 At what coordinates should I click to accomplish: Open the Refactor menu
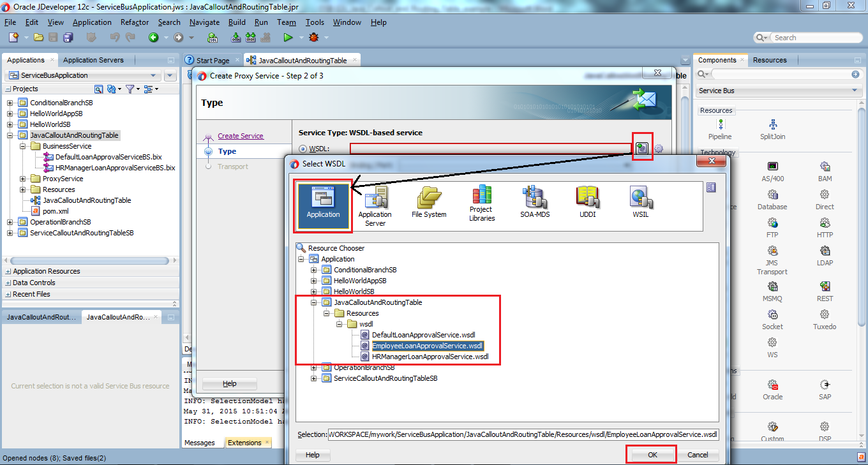(x=135, y=22)
